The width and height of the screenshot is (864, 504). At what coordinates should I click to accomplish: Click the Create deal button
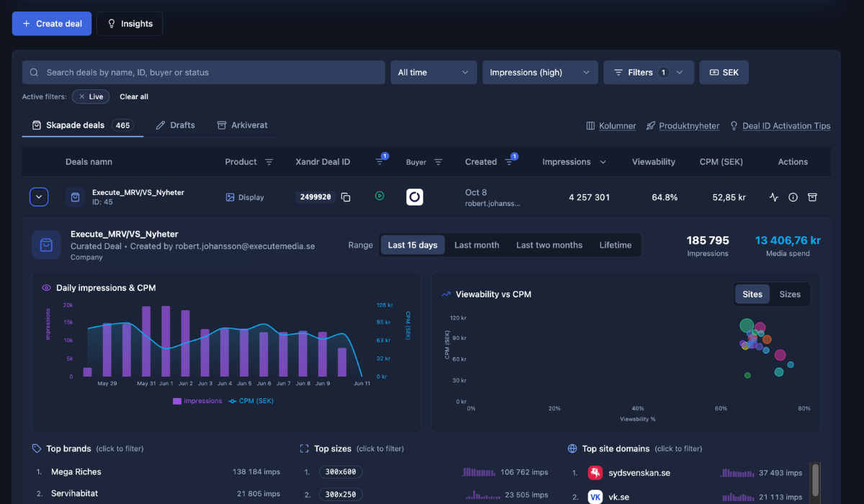pos(52,24)
